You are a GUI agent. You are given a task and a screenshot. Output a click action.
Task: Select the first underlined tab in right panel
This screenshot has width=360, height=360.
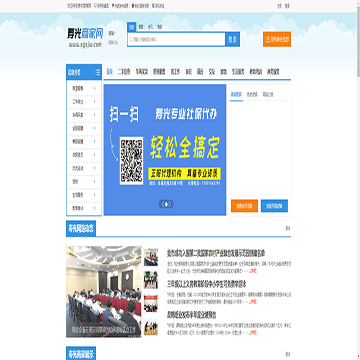[x=236, y=94]
